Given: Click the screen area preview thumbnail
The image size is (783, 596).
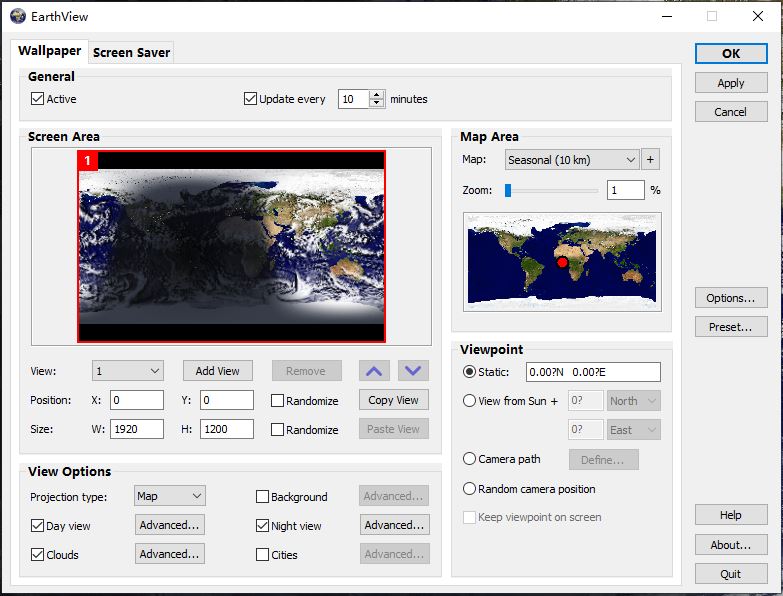Looking at the screenshot, I should click(x=231, y=246).
